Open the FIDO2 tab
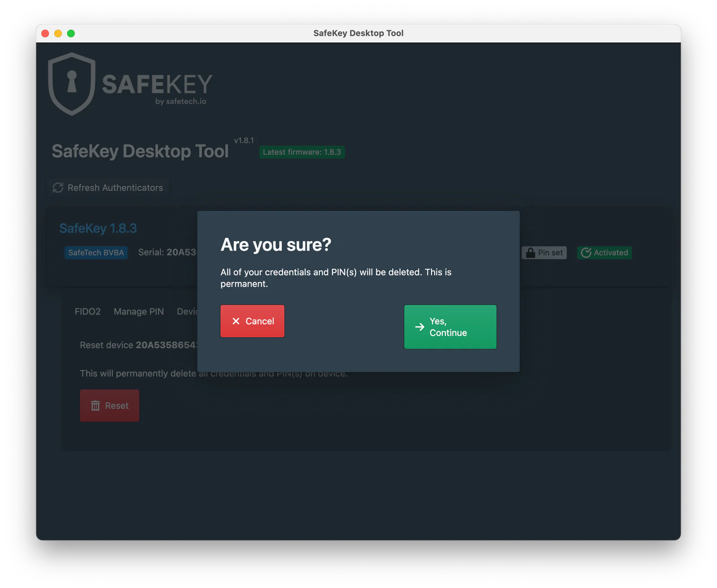Image resolution: width=717 pixels, height=588 pixels. pos(88,311)
